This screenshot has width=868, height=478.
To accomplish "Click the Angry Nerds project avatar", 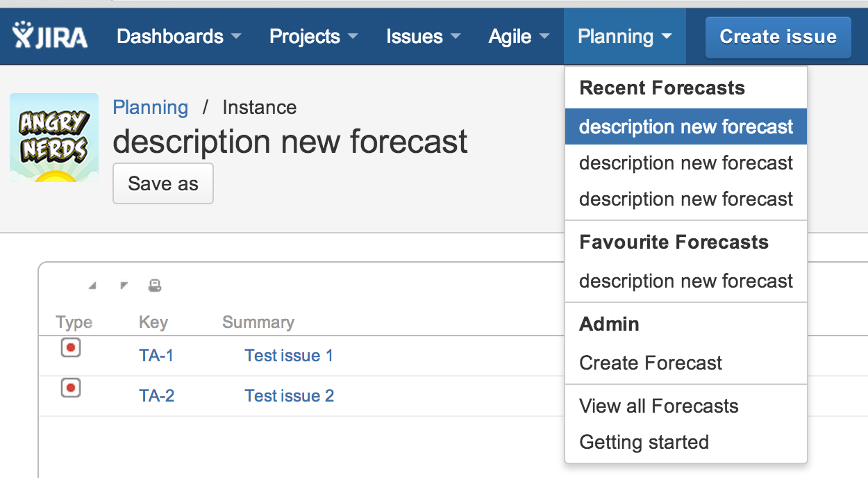I will click(54, 138).
